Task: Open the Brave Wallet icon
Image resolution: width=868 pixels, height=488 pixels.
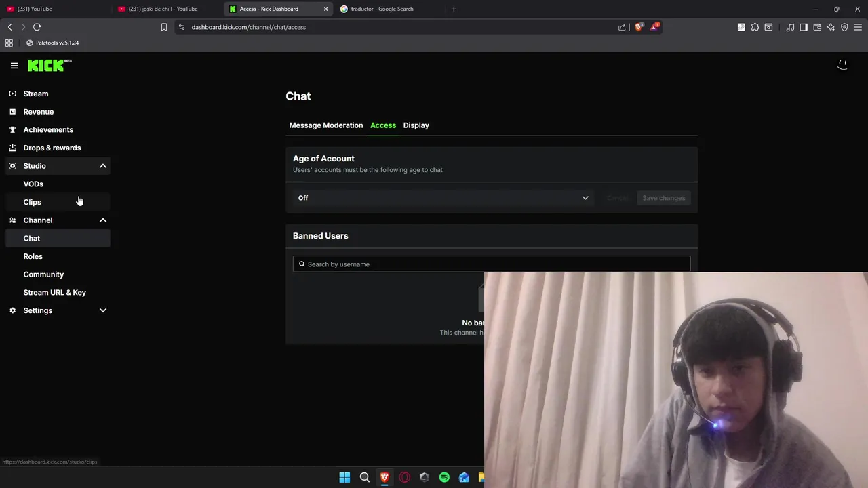Action: [817, 27]
